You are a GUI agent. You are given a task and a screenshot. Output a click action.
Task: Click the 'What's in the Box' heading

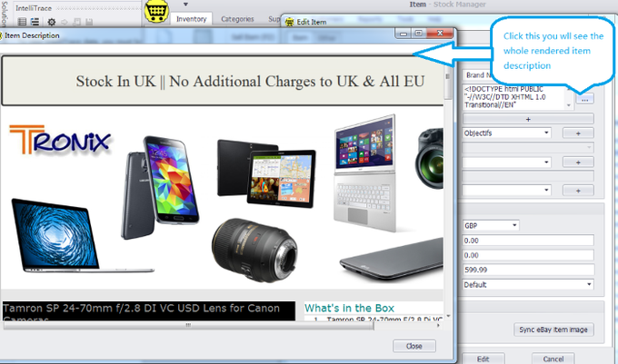point(349,308)
